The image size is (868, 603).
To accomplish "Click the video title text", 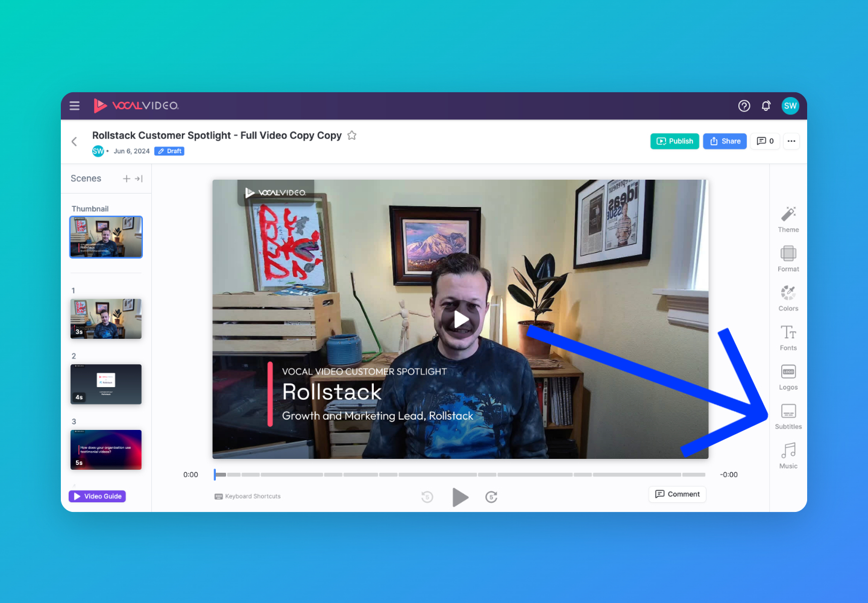I will 217,136.
